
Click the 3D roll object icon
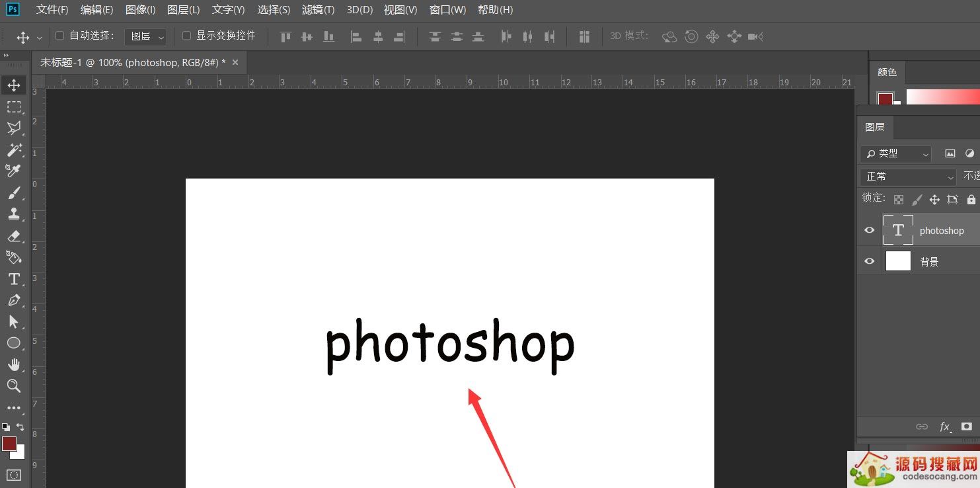691,37
